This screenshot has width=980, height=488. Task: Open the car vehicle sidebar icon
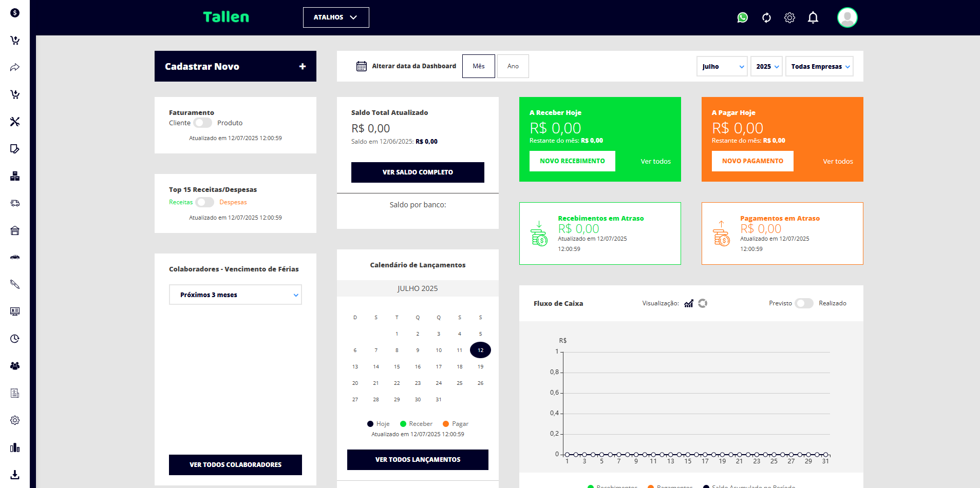click(x=15, y=257)
